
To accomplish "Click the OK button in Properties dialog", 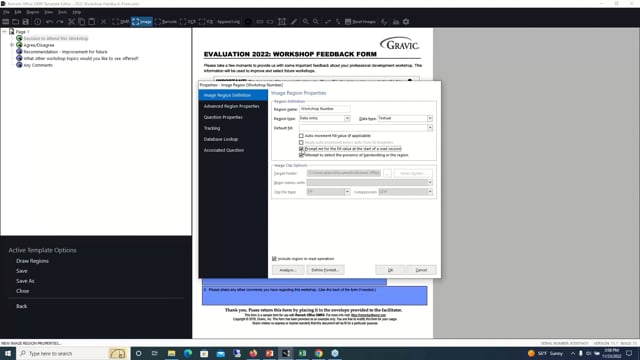I will point(390,270).
